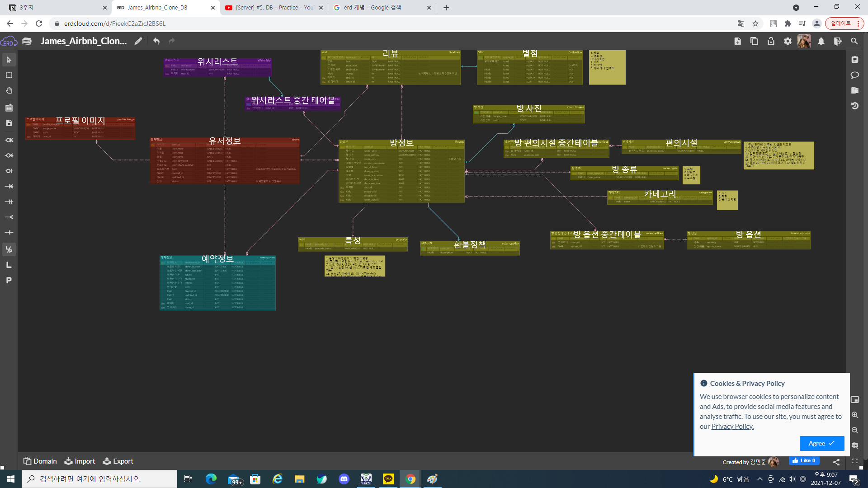The width and height of the screenshot is (868, 488).
Task: Click the pencil icon to rename diagram
Action: [x=138, y=41]
